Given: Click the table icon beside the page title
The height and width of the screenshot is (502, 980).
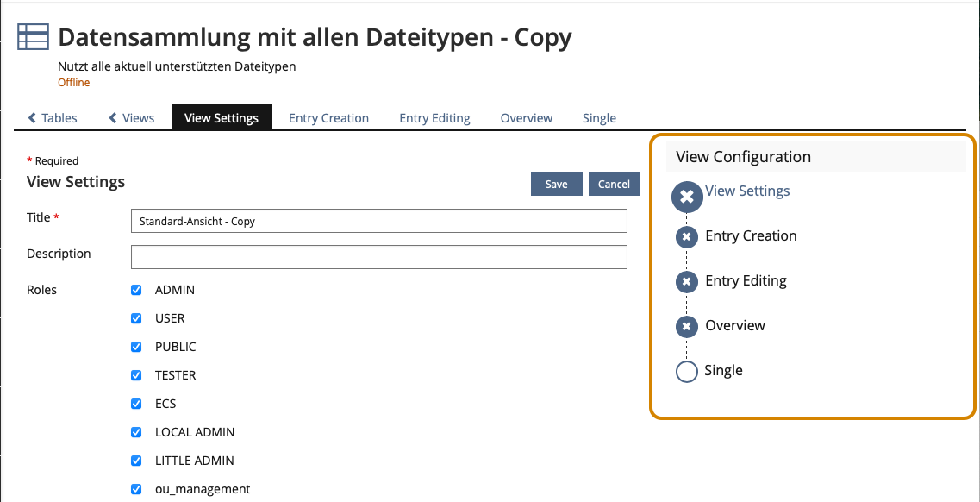Looking at the screenshot, I should (x=34, y=38).
